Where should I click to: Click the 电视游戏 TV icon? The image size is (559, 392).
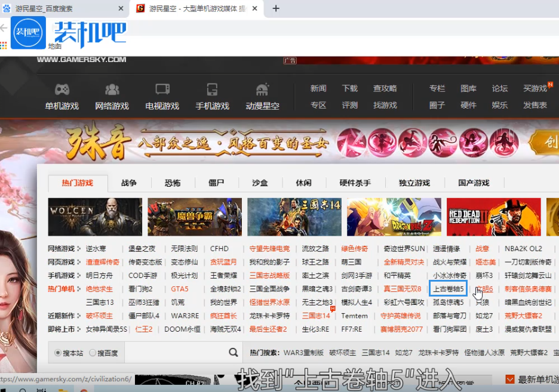[161, 89]
